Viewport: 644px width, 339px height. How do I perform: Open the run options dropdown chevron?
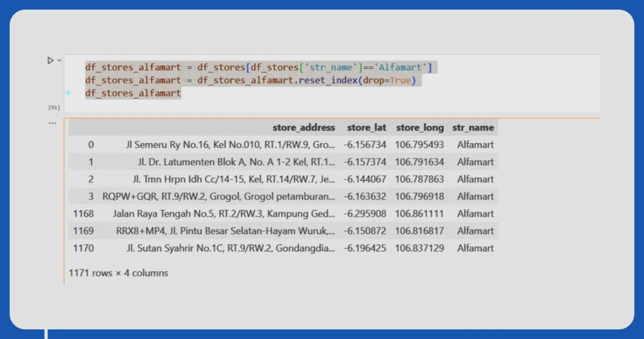pyautogui.click(x=59, y=60)
